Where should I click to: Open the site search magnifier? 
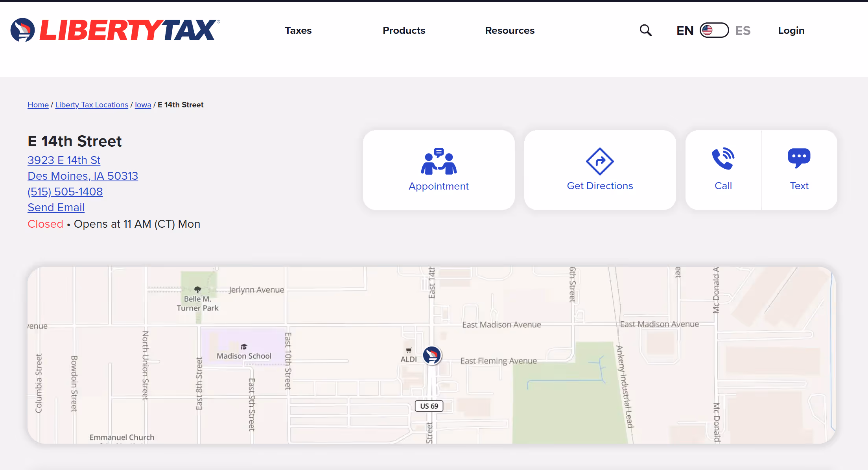pos(645,30)
